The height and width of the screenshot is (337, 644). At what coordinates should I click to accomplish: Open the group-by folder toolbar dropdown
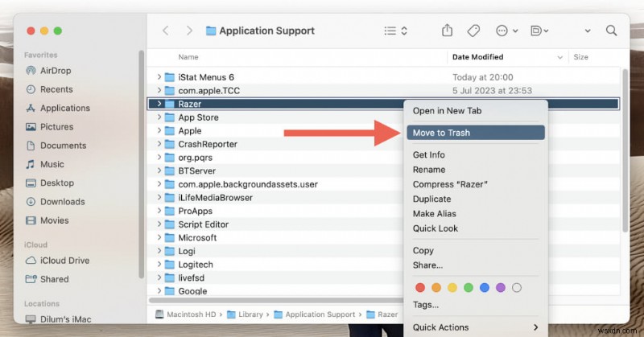coord(539,31)
